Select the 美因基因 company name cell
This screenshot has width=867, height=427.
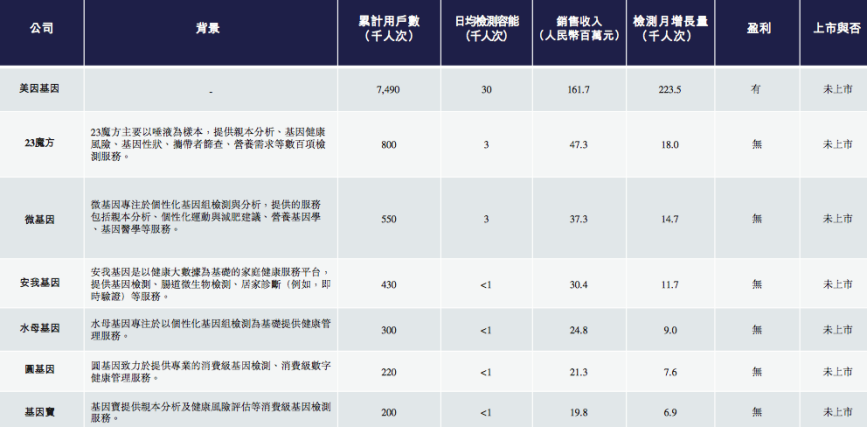tap(40, 89)
